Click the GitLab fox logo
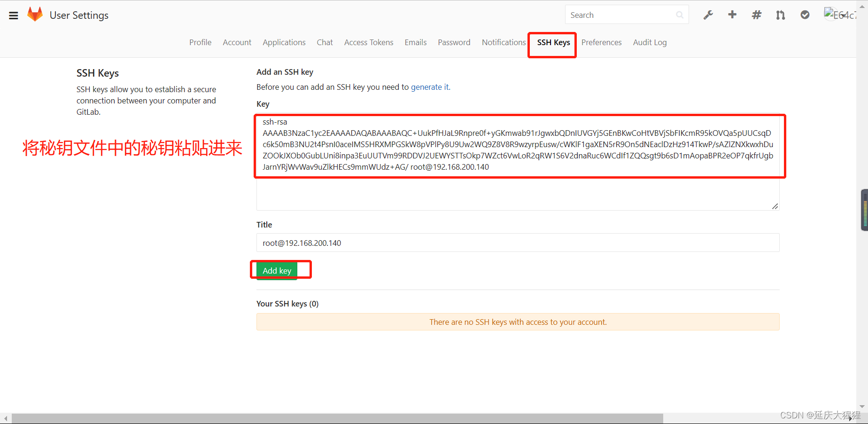This screenshot has width=868, height=424. tap(35, 15)
